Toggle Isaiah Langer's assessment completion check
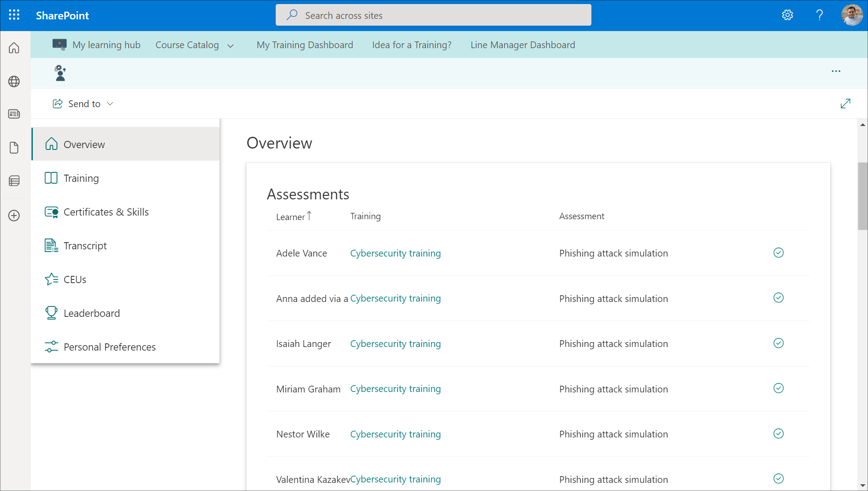 (x=779, y=343)
